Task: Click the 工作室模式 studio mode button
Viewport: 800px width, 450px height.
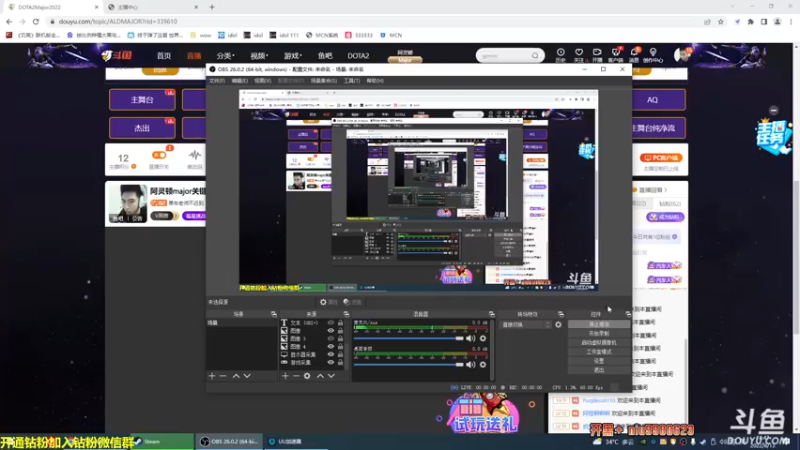Action: 598,352
